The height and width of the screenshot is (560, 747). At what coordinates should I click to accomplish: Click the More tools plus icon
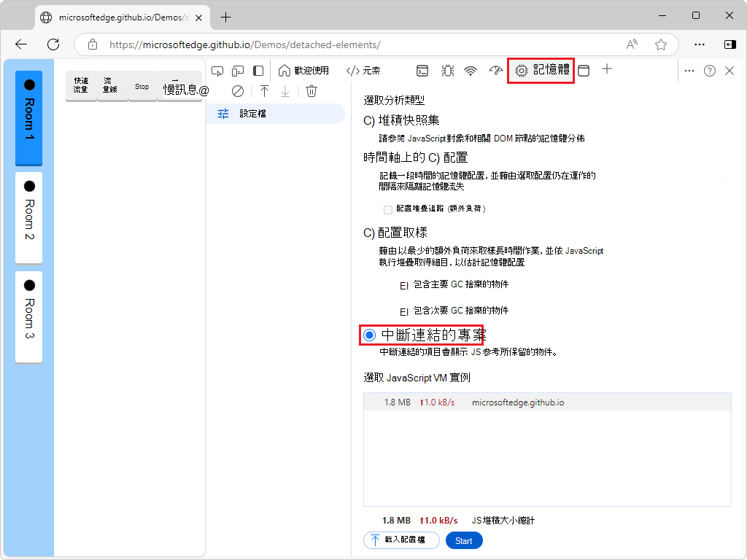click(606, 69)
